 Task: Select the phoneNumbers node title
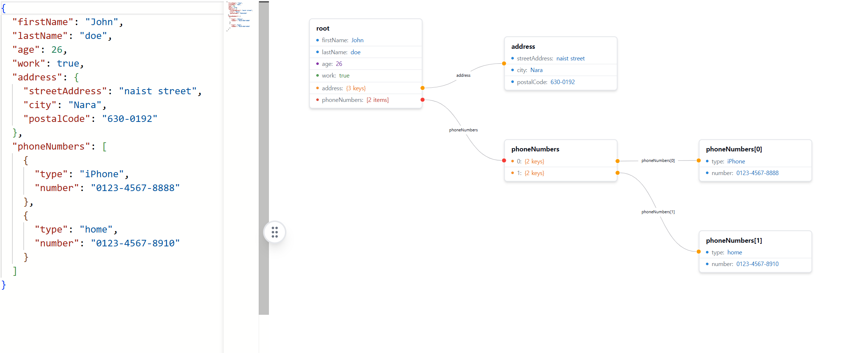[x=535, y=149]
